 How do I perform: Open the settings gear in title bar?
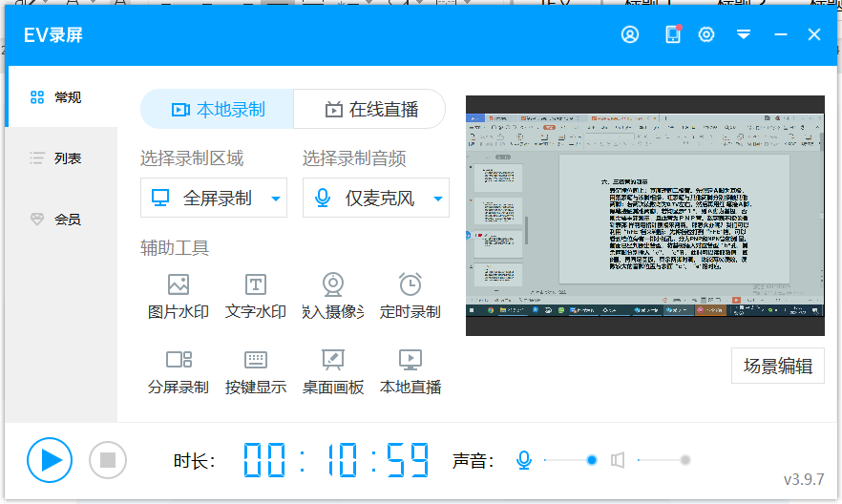coord(706,34)
